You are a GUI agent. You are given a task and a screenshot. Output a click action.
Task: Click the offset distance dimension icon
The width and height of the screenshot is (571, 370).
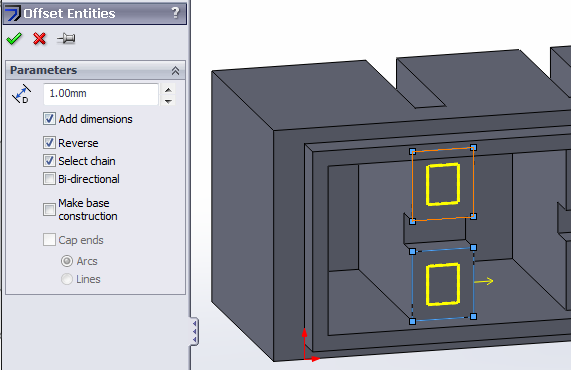pyautogui.click(x=22, y=94)
